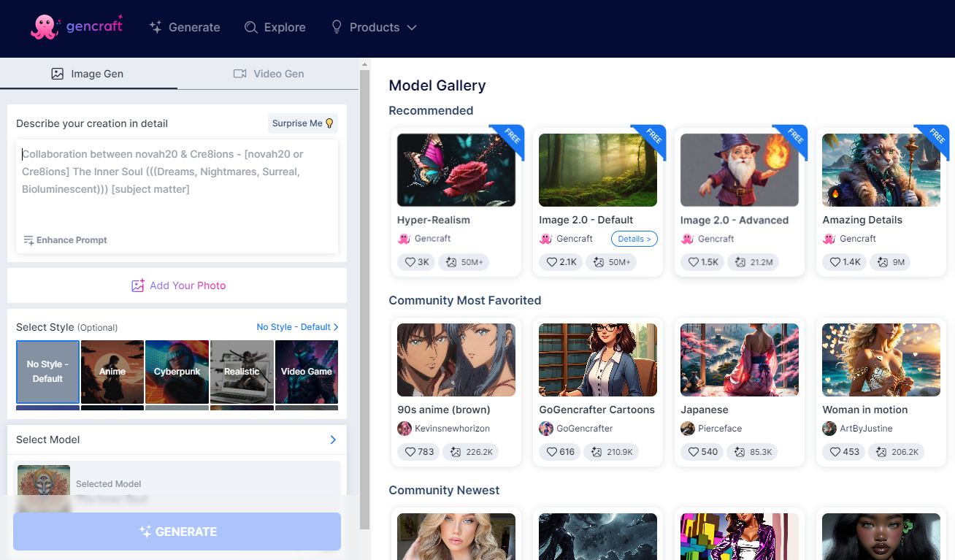Viewport: 955px width, 560px height.
Task: Favorite the 90s anime (brown) model
Action: (411, 451)
